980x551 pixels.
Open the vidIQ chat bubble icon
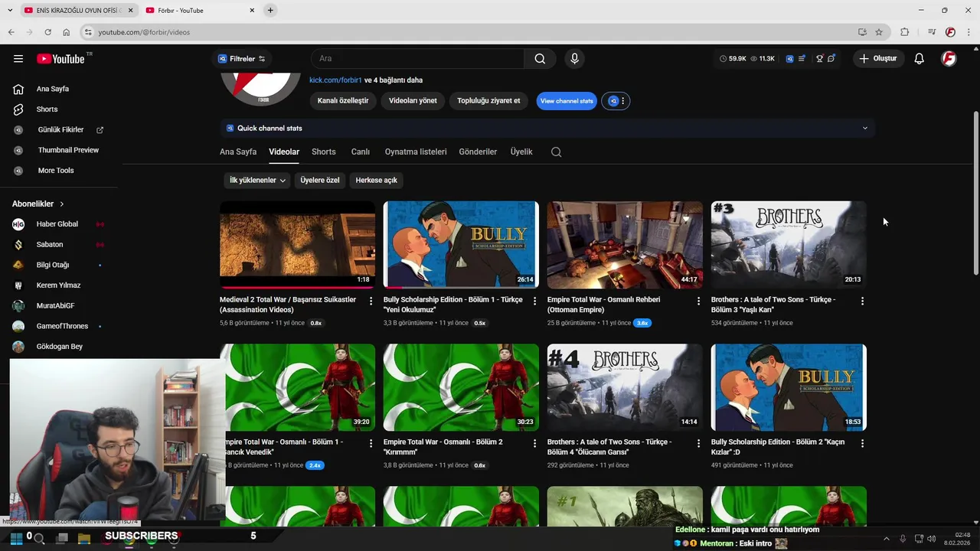tap(831, 59)
